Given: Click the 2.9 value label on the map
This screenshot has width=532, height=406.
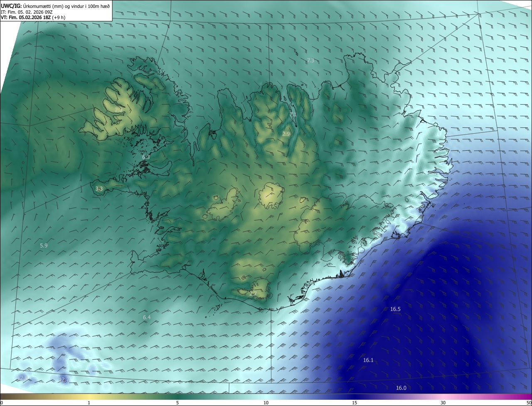Looking at the screenshot, I should click(x=286, y=134).
